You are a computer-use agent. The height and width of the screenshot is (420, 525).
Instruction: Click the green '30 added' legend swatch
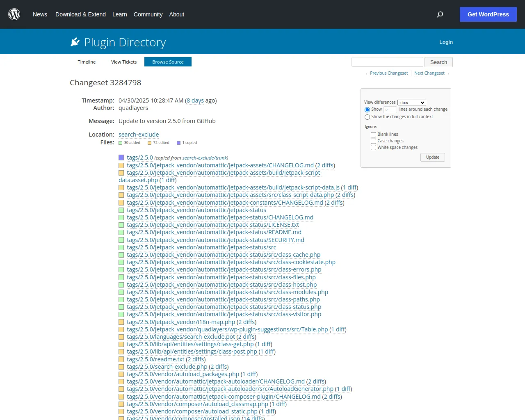[121, 143]
